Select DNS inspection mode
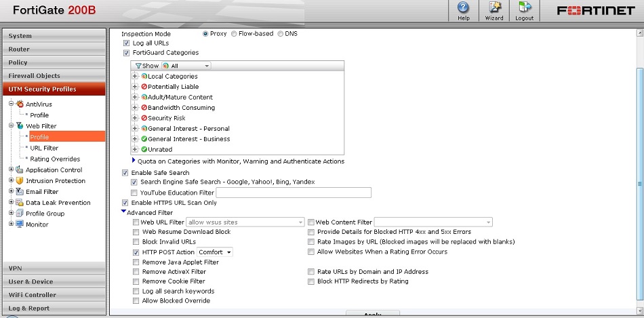Viewport: 644px width, 318px height. pyautogui.click(x=281, y=34)
